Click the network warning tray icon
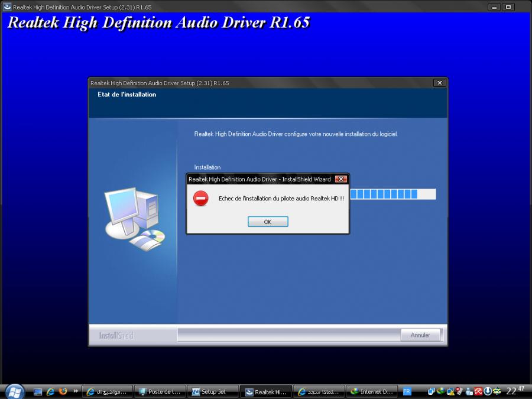Viewport: 532px width, 399px height. click(x=450, y=391)
